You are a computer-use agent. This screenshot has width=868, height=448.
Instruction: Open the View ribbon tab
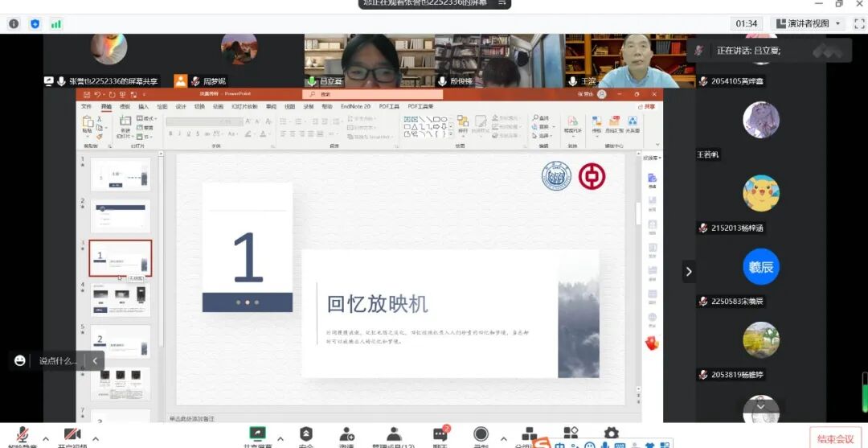[289, 106]
